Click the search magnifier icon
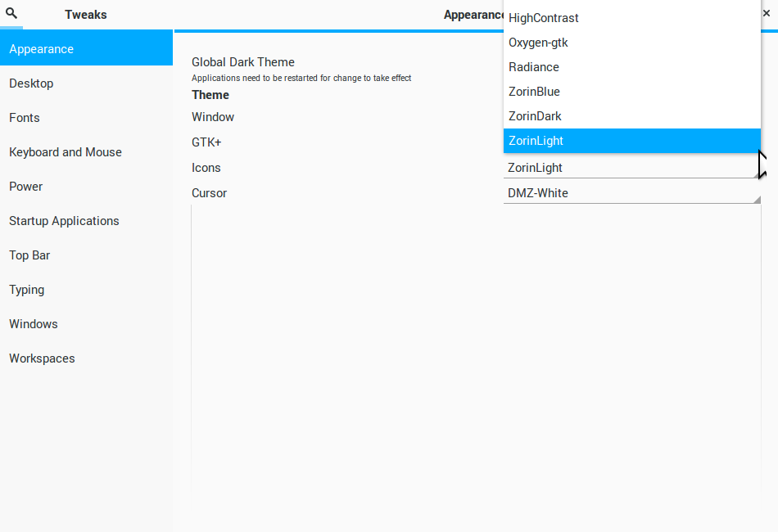The image size is (778, 532). pos(11,14)
